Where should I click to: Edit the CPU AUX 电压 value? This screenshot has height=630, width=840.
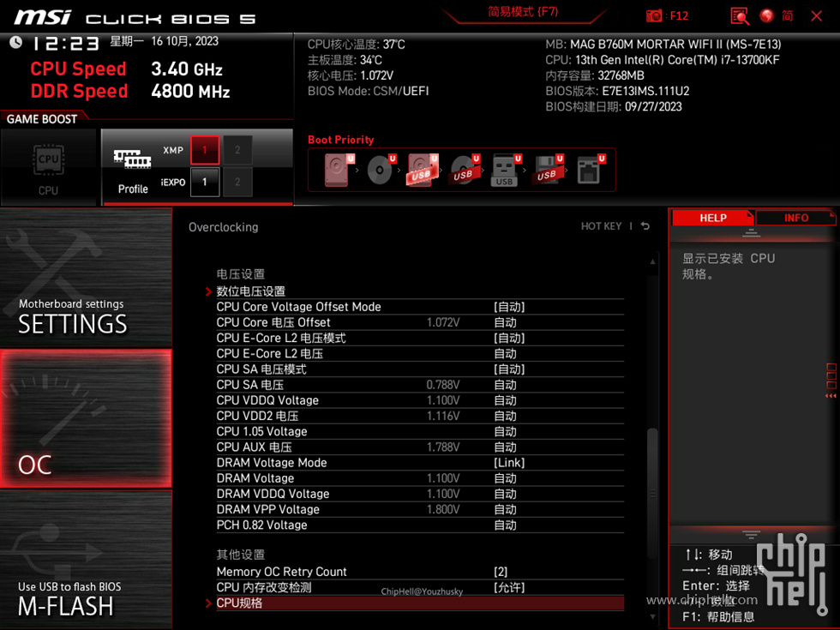tap(505, 447)
